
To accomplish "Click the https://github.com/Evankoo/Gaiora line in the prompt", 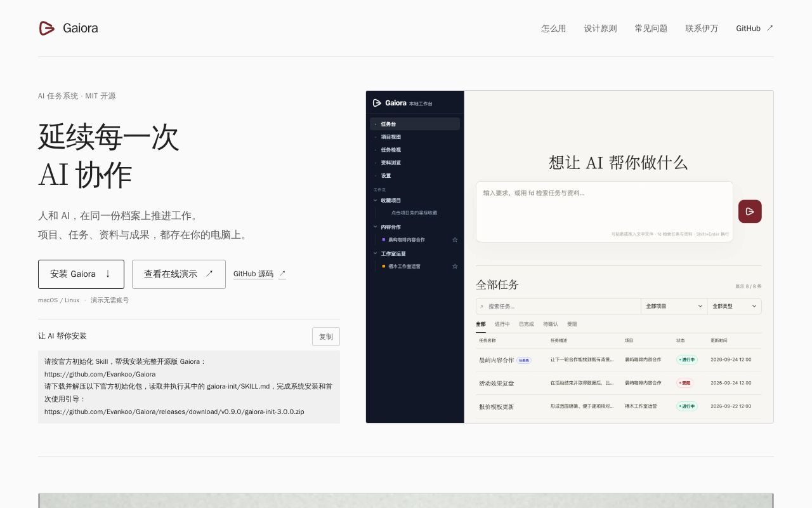I will click(x=100, y=374).
